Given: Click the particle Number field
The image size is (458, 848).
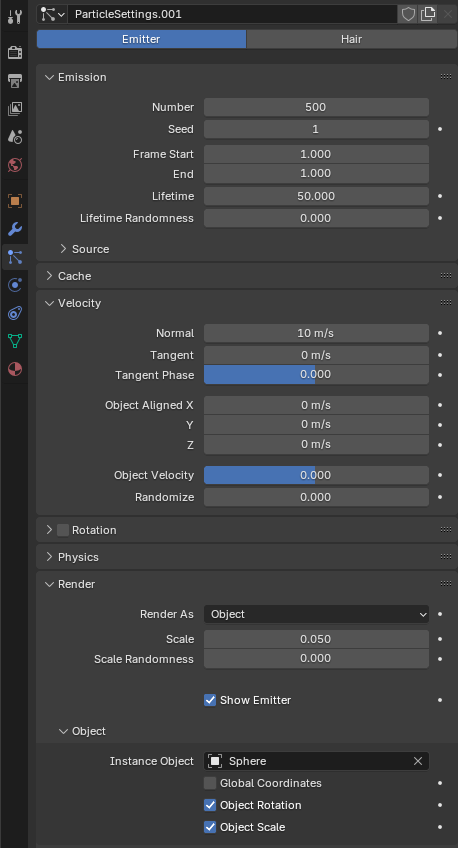Looking at the screenshot, I should 316,107.
